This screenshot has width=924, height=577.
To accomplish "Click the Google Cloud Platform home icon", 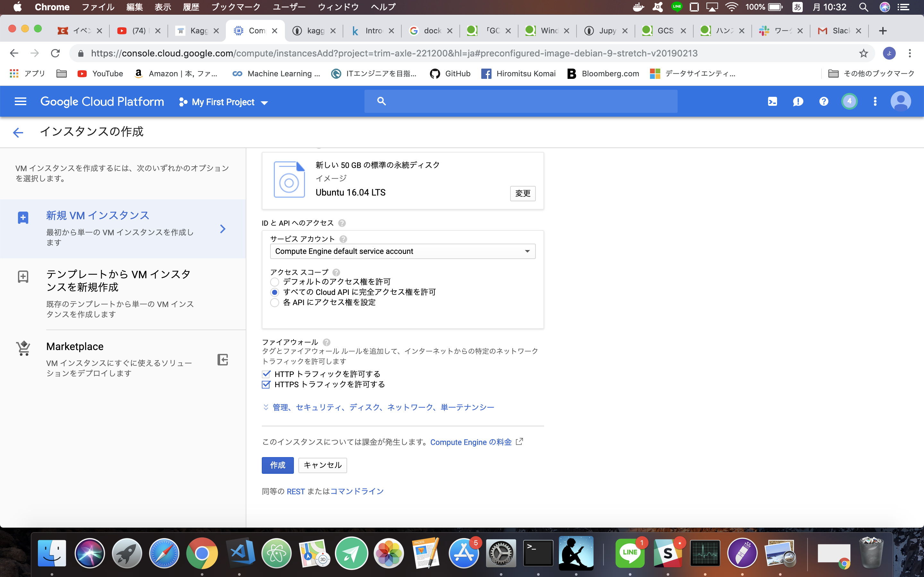I will [x=103, y=101].
